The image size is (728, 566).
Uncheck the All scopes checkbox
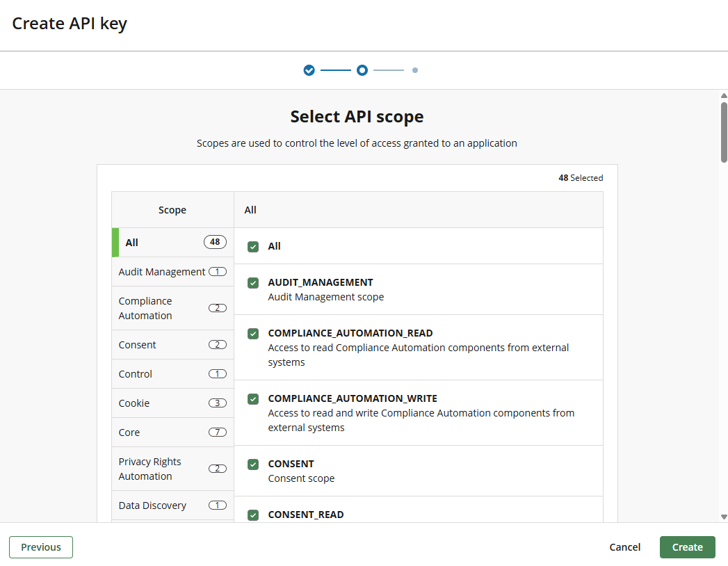(x=253, y=246)
